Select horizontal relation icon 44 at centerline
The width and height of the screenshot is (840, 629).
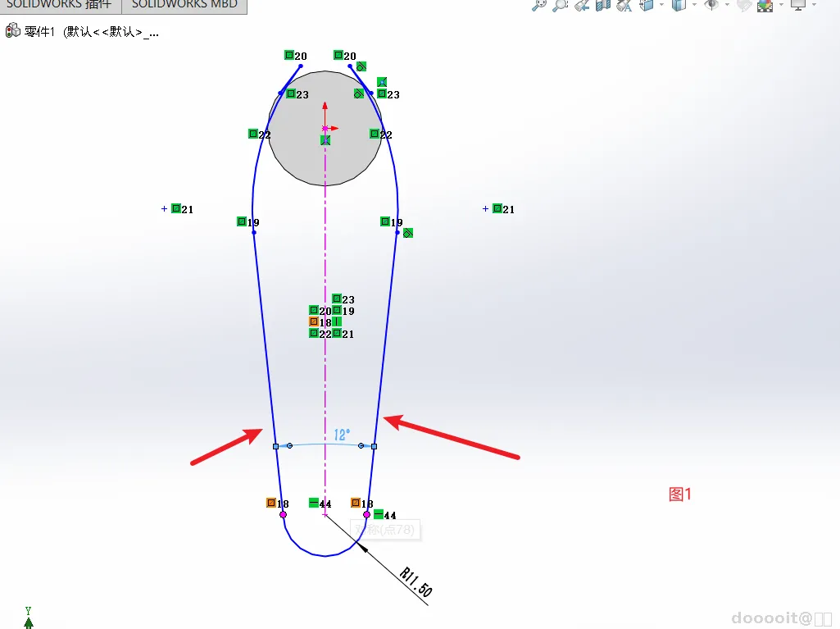pyautogui.click(x=314, y=503)
